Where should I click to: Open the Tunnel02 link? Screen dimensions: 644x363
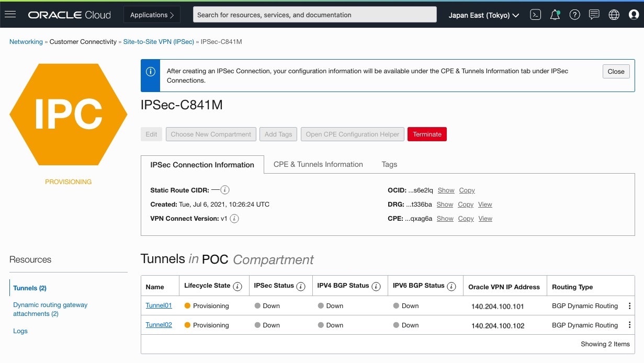pyautogui.click(x=159, y=325)
